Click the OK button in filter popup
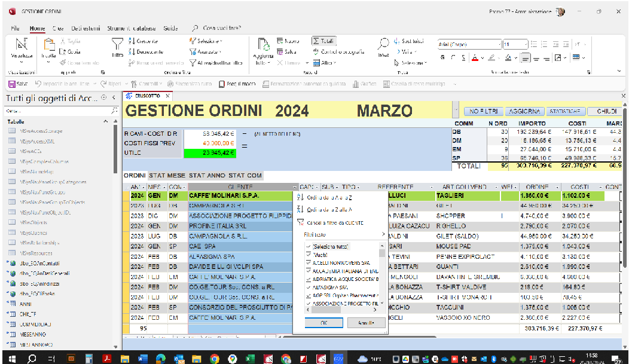Image resolution: width=632 pixels, height=364 pixels. 324,323
